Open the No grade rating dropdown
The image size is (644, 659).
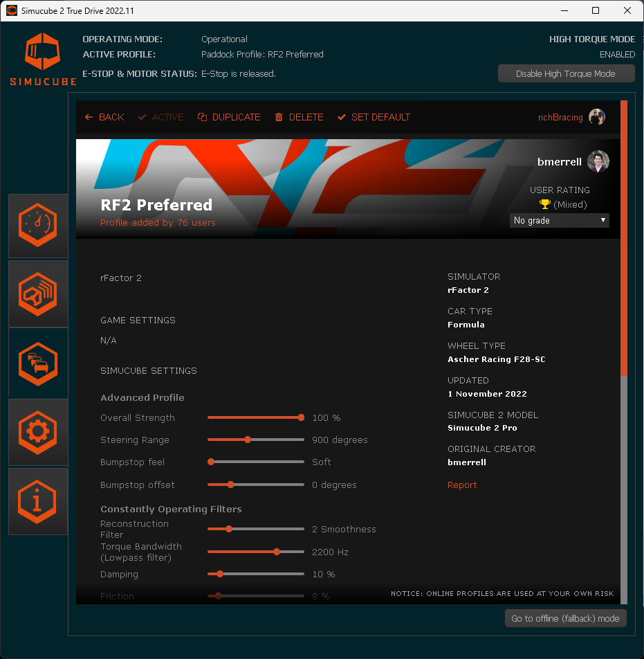coord(559,220)
